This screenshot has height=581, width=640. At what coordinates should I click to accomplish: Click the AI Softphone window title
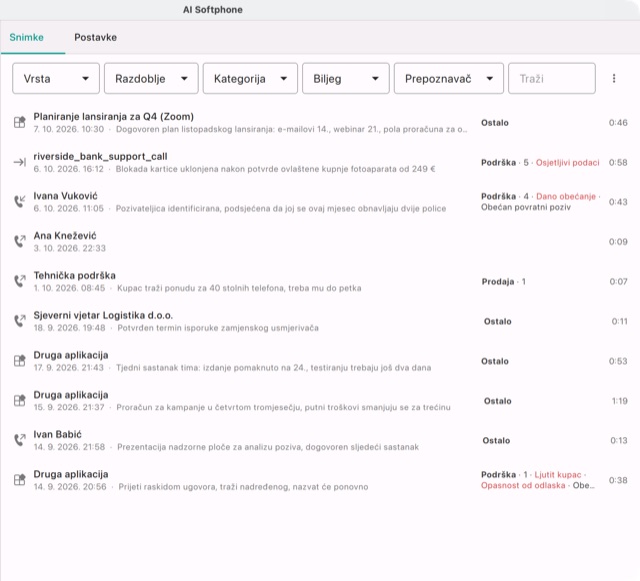pos(213,10)
